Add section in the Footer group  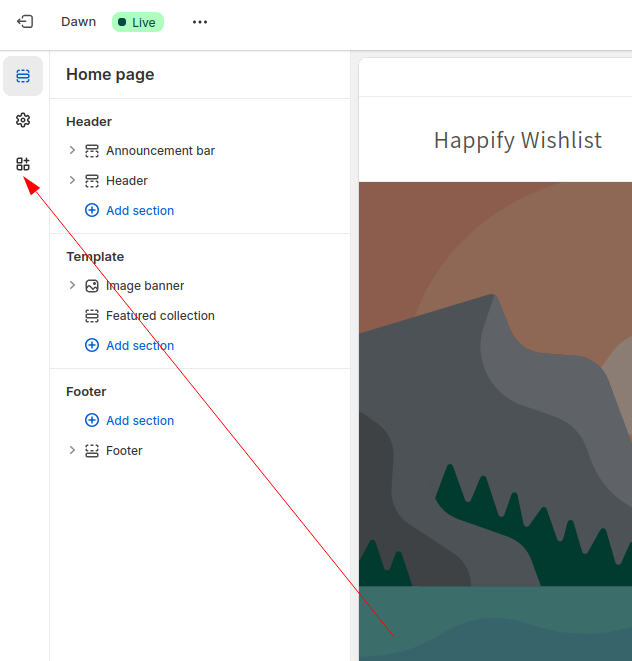point(140,420)
